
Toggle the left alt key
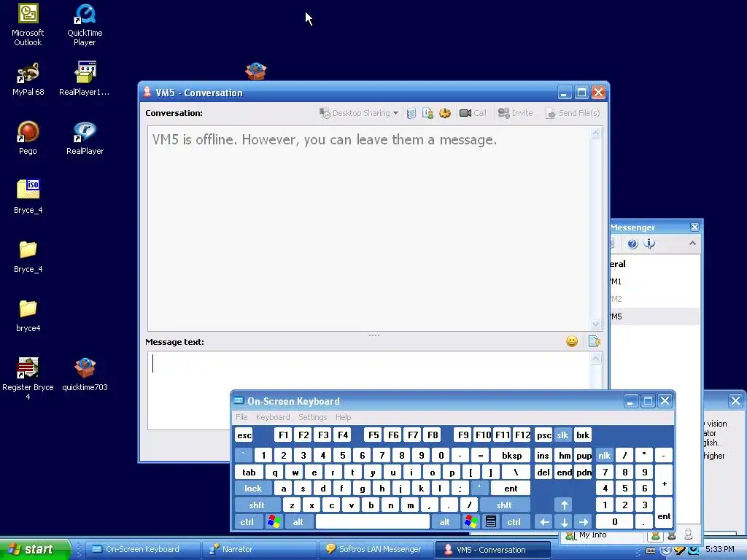(x=298, y=522)
